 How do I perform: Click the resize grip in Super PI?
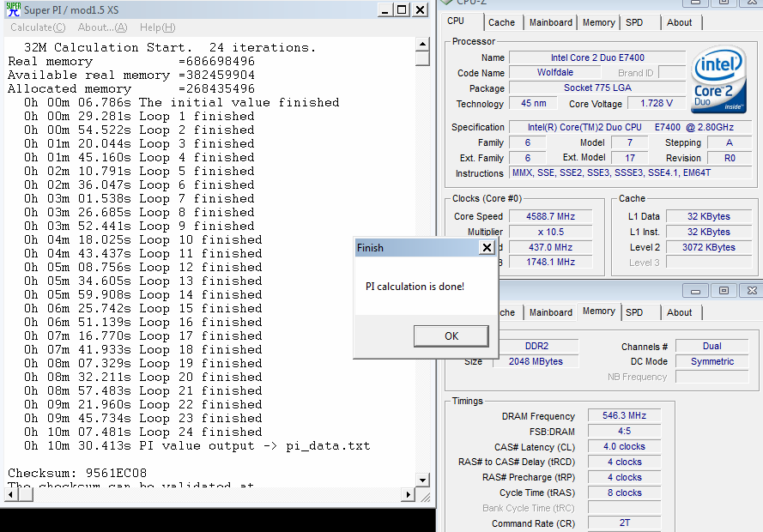pos(426,497)
